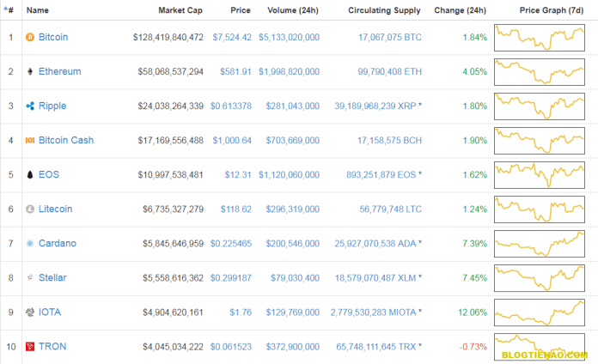This screenshot has width=598, height=364.
Task: Sort table by Circulating Supply header
Action: tap(384, 10)
